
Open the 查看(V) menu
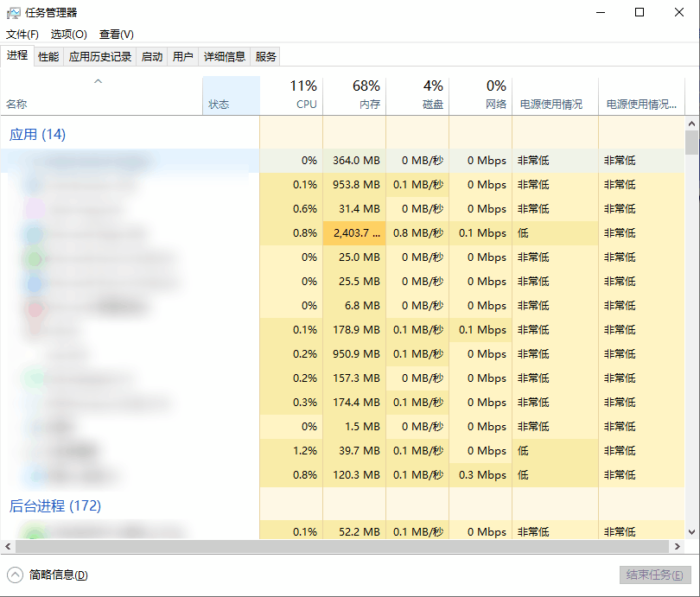tap(116, 35)
